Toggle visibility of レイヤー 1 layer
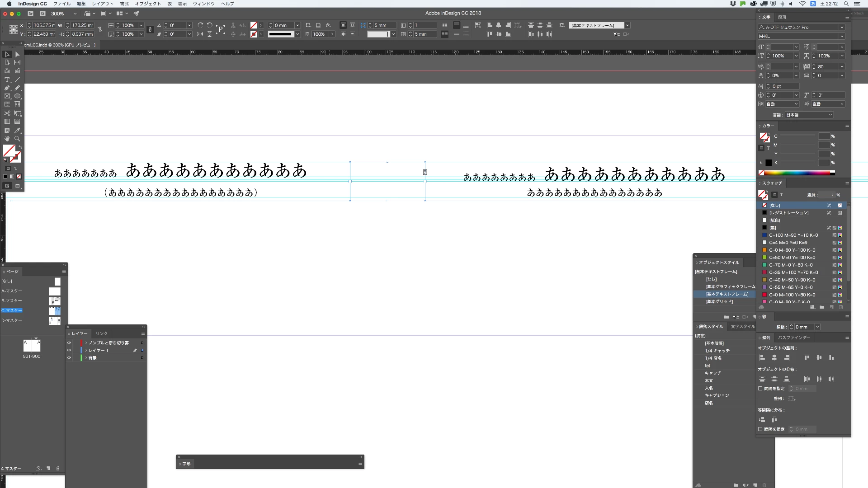Viewport: 868px width, 488px height. click(x=69, y=350)
